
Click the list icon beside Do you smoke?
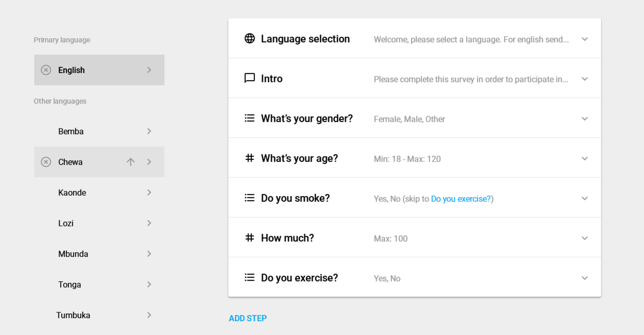click(x=249, y=198)
